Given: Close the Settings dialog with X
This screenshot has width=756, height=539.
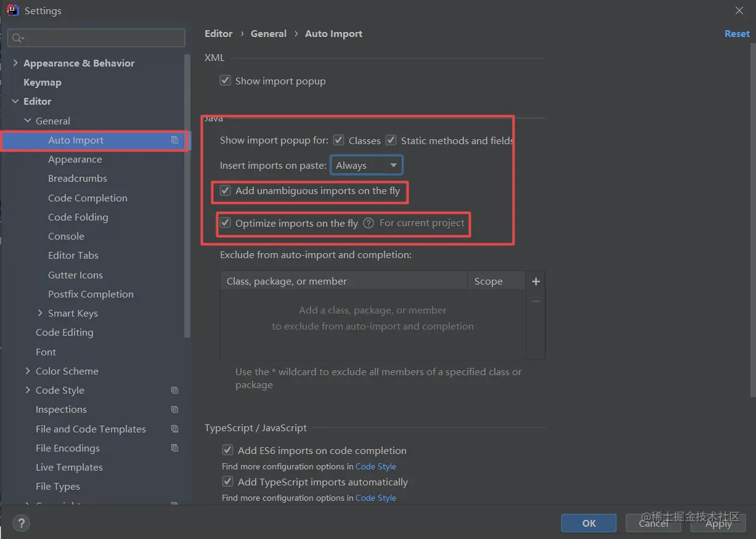Looking at the screenshot, I should (x=739, y=10).
